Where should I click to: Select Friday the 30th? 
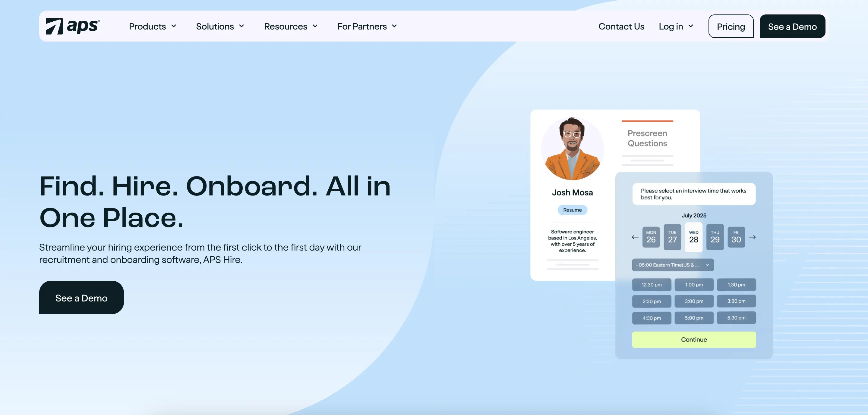736,237
